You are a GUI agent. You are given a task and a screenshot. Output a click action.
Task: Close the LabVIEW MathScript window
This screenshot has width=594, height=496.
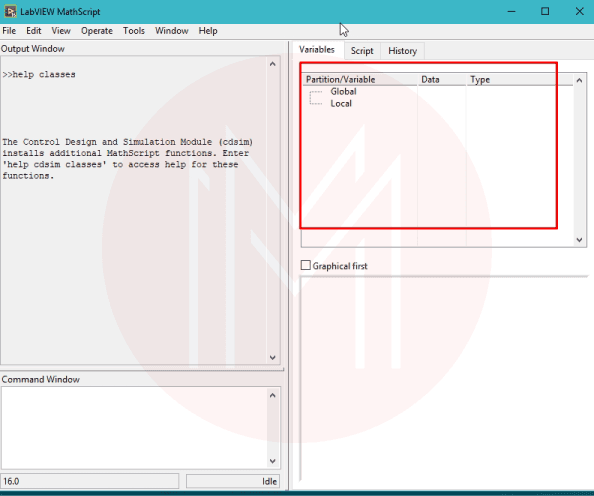pos(579,11)
